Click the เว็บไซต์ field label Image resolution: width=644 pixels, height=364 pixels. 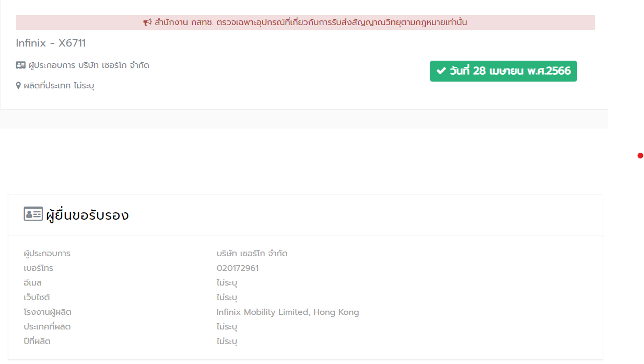pyautogui.click(x=37, y=298)
